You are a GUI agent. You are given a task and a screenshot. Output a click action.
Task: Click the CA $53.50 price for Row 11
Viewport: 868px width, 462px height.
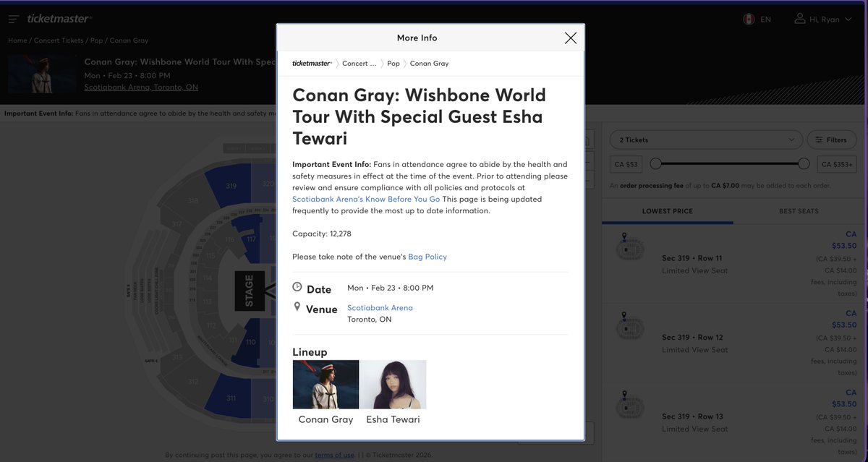(x=843, y=240)
